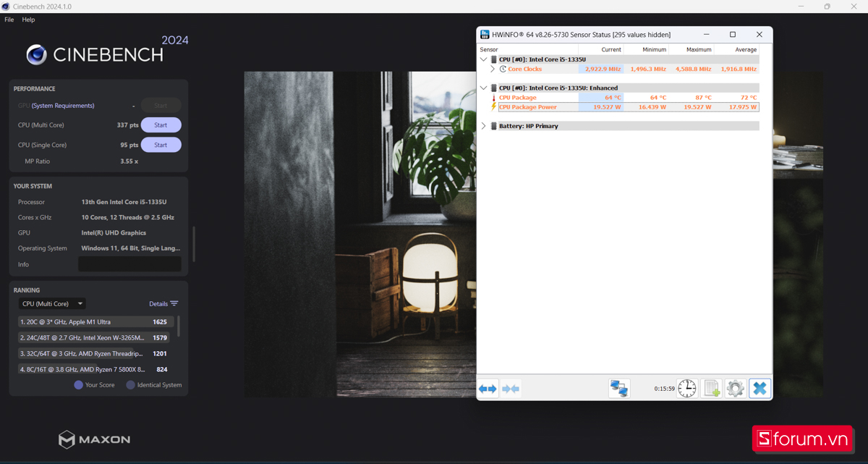
Task: Open HWiNFO sensor settings gear icon
Action: (736, 389)
